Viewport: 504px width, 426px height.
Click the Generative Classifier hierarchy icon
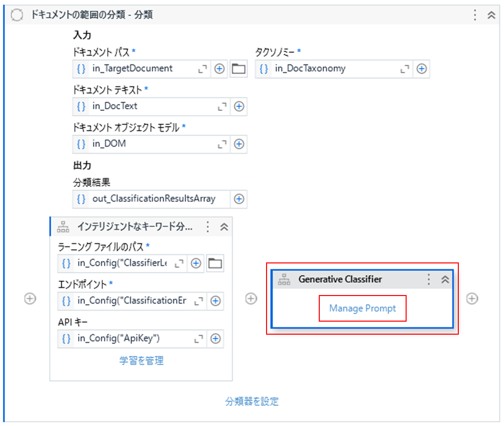point(284,279)
